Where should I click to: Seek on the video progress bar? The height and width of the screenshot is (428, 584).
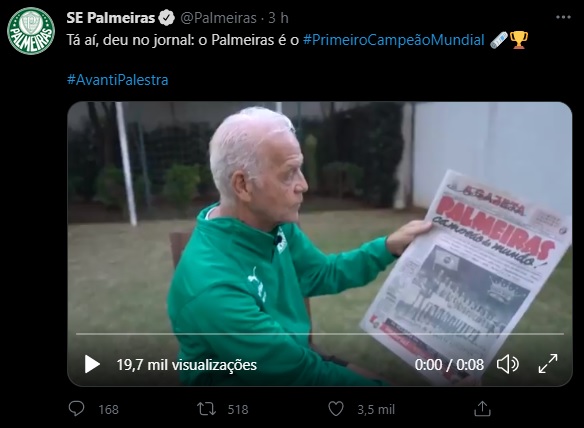[320, 334]
